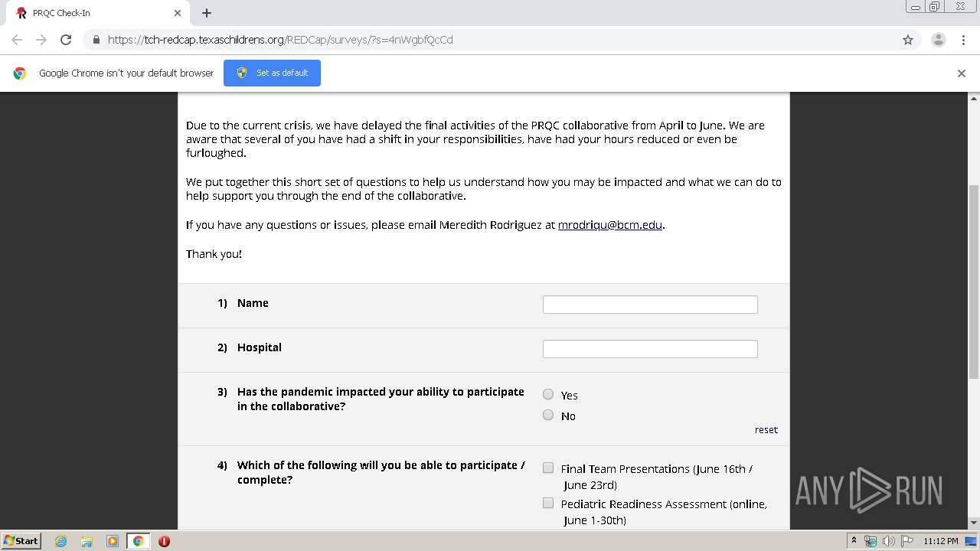Viewport: 980px width, 551px height.
Task: Select Yes for pandemic impact question
Action: (548, 394)
